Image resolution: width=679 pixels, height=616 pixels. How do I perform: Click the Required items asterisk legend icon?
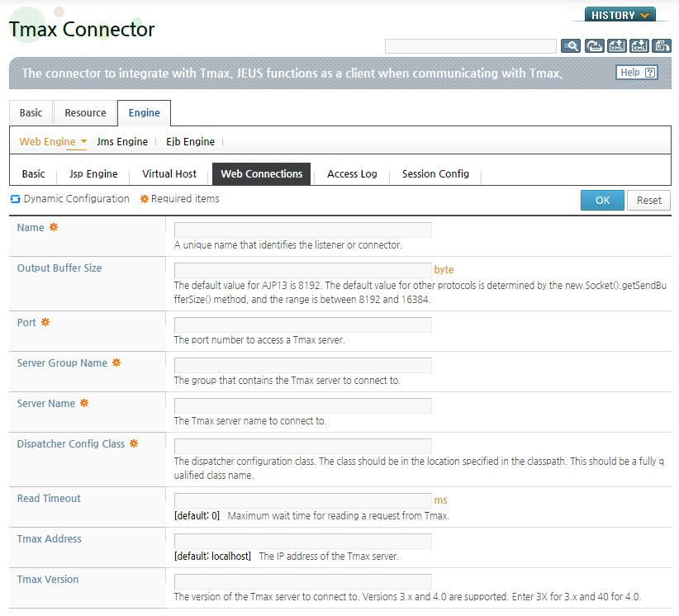click(145, 199)
